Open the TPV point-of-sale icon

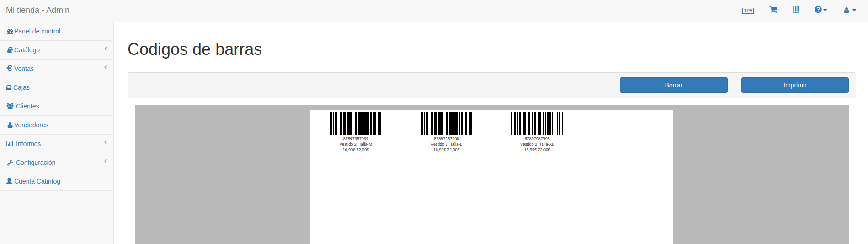(748, 11)
